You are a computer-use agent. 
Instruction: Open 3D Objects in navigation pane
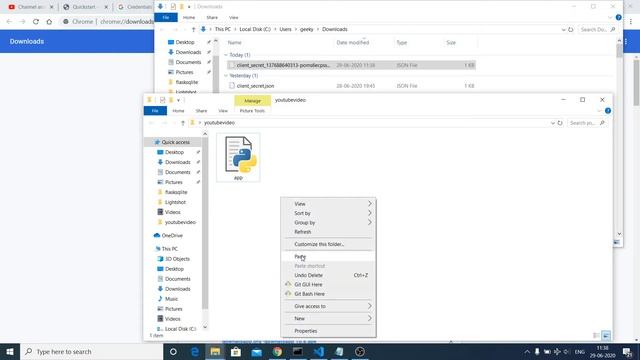[177, 259]
